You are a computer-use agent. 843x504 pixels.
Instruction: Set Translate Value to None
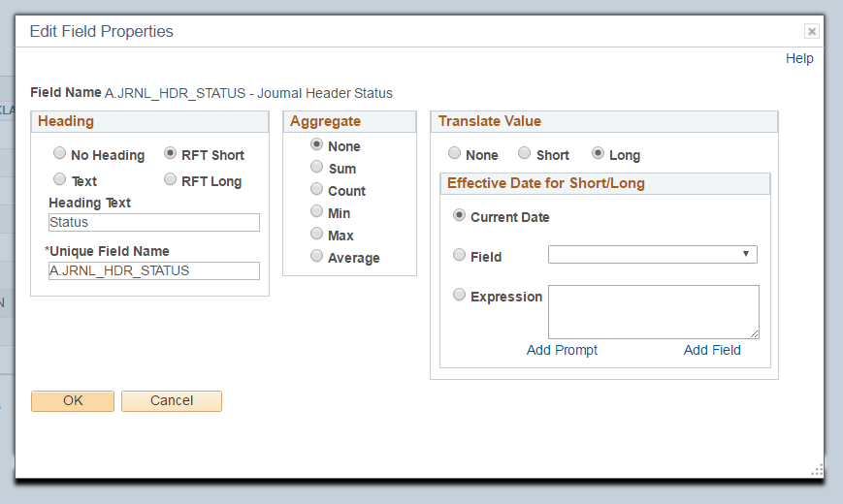[454, 153]
